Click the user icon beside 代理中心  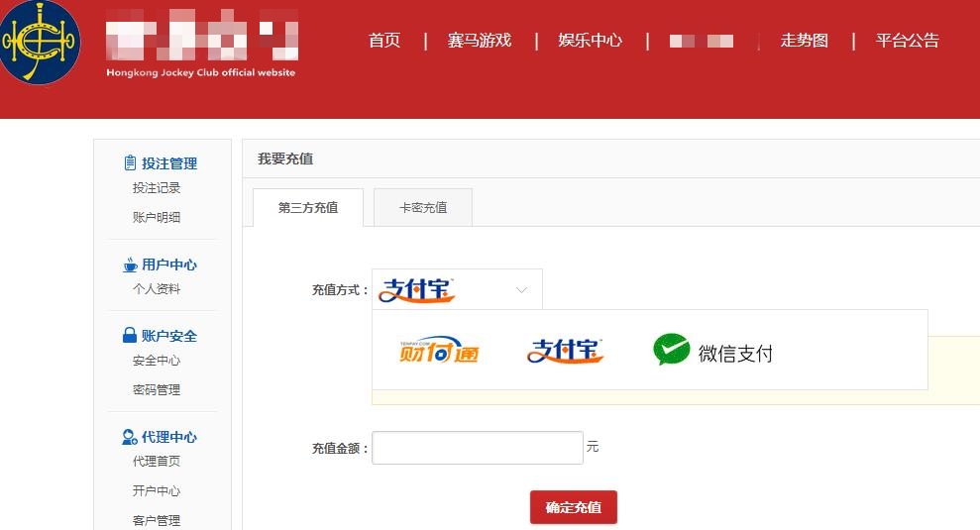point(130,437)
